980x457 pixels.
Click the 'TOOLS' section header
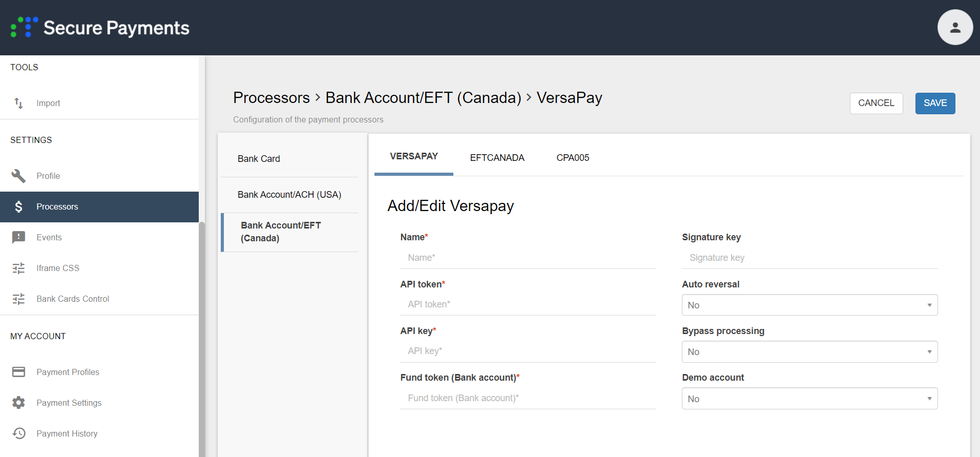tap(24, 67)
